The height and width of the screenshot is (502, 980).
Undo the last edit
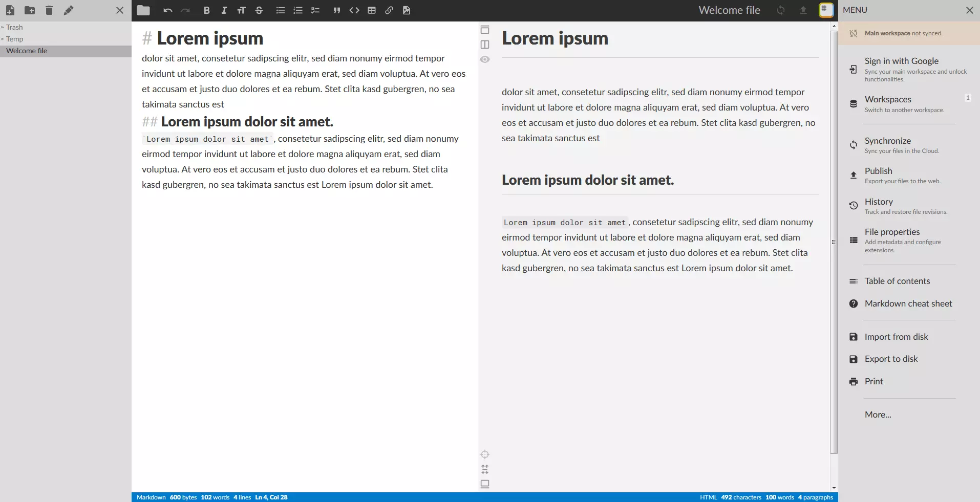pyautogui.click(x=167, y=10)
